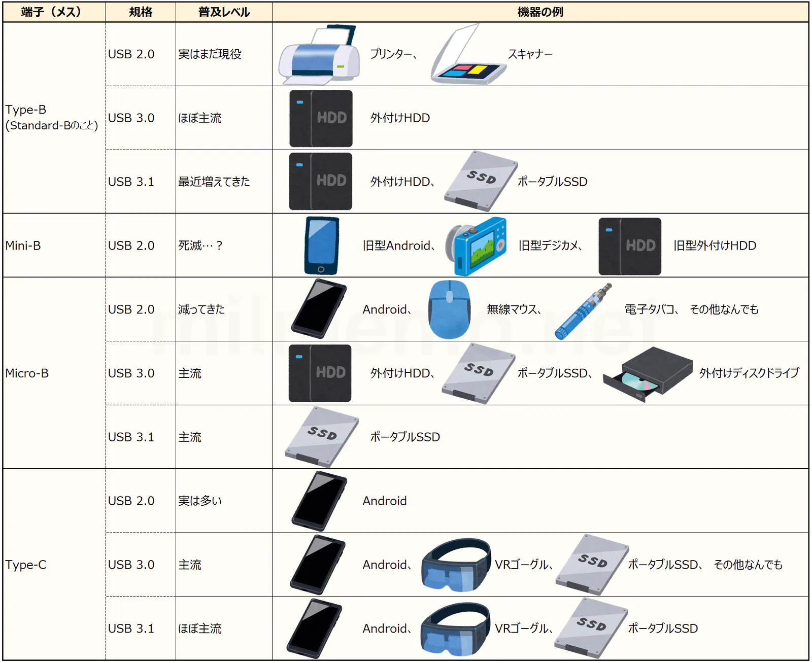This screenshot has height=663, width=812.
Task: Click the smartphone icon in Type-C USB 3.0 row
Action: click(318, 565)
